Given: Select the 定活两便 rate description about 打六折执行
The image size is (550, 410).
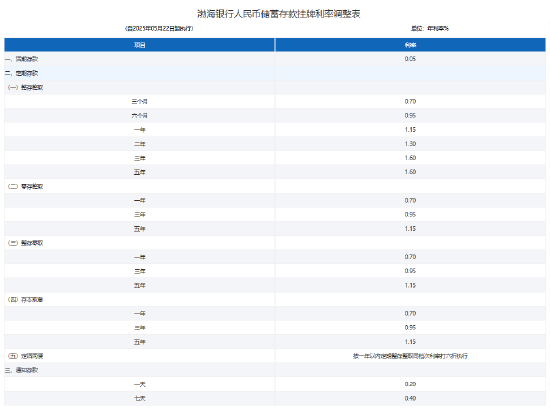Looking at the screenshot, I should (410, 356).
